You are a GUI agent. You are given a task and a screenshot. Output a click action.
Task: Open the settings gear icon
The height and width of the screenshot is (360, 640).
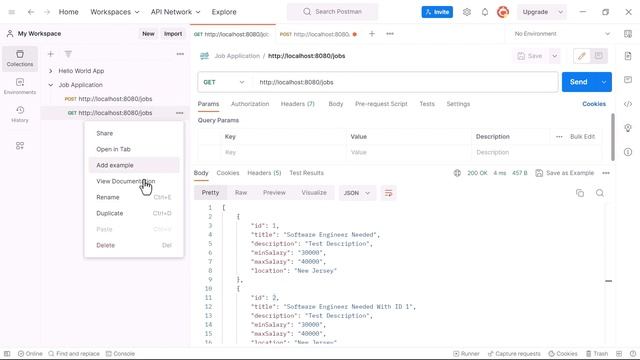click(x=467, y=12)
